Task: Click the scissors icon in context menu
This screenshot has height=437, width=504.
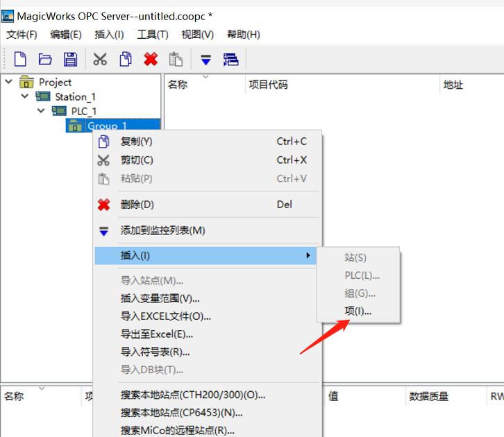Action: coord(103,160)
